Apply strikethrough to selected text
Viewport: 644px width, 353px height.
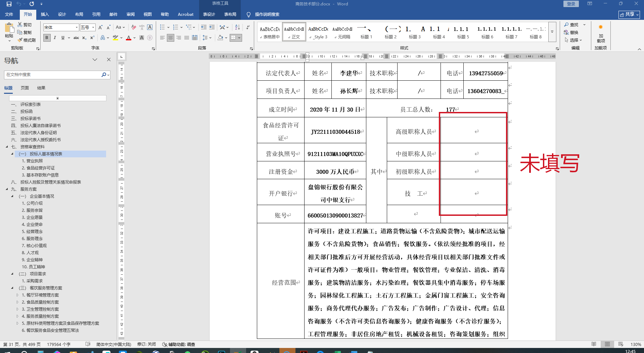[76, 38]
